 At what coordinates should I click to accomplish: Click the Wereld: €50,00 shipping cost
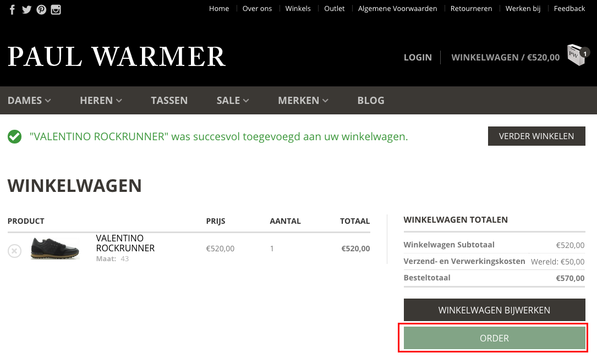[x=557, y=262]
